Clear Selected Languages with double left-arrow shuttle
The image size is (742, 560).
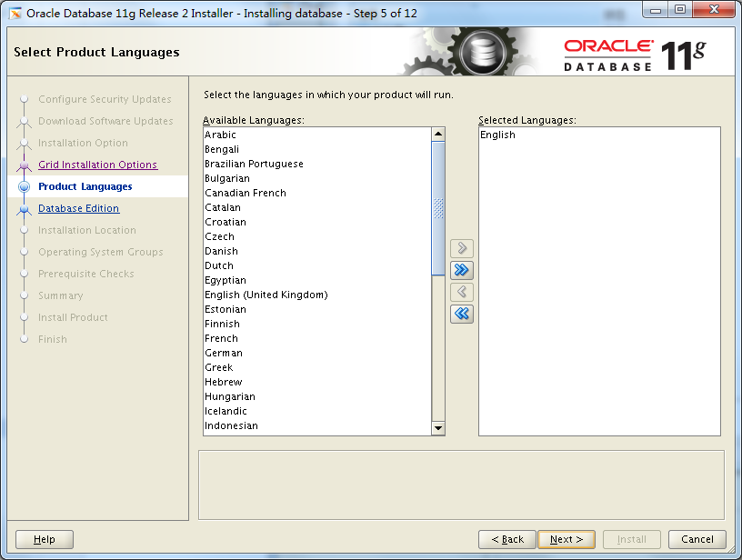coord(461,314)
